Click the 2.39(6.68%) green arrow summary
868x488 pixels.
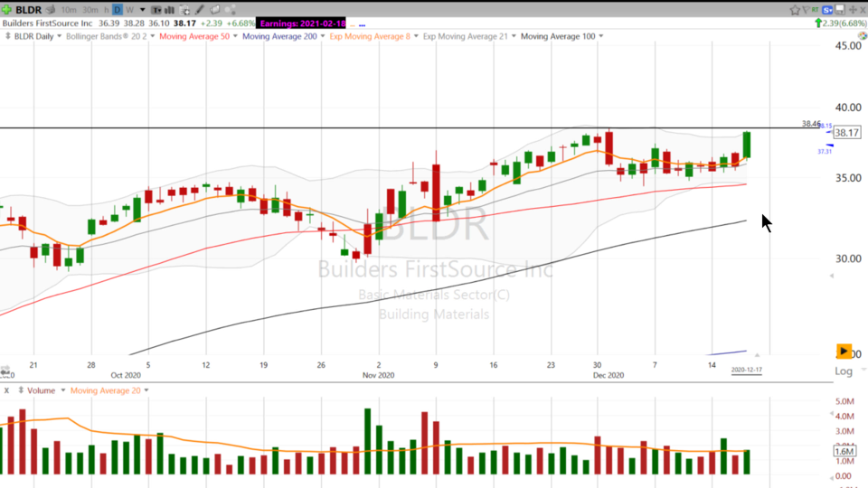[x=840, y=23]
